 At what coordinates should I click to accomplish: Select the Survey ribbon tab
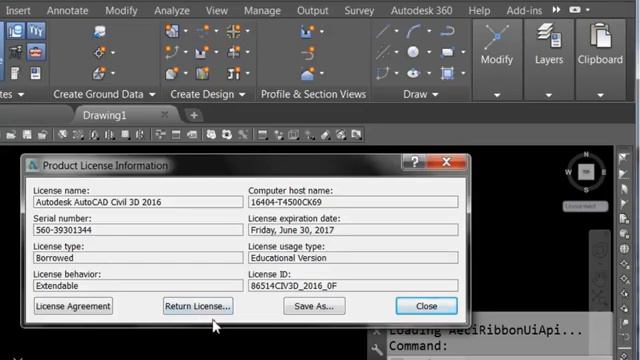click(x=359, y=11)
